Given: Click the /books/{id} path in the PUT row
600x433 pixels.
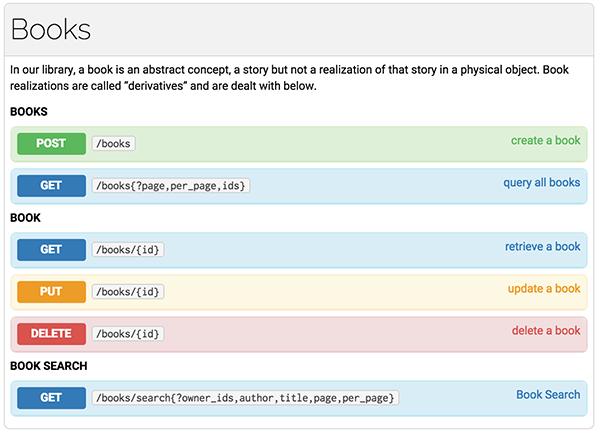Looking at the screenshot, I should tap(127, 291).
